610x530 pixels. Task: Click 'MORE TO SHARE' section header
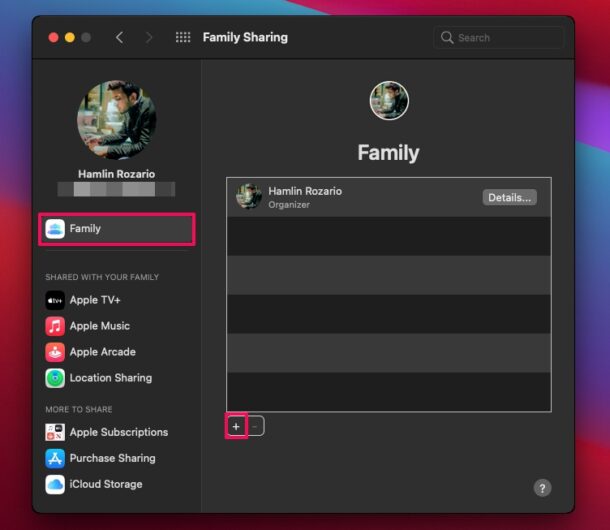point(79,409)
